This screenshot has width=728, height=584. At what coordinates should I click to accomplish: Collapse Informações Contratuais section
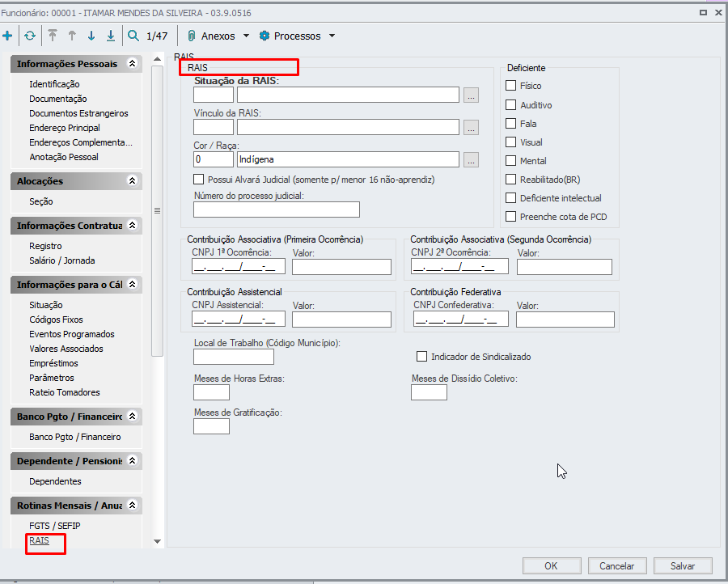click(x=133, y=225)
